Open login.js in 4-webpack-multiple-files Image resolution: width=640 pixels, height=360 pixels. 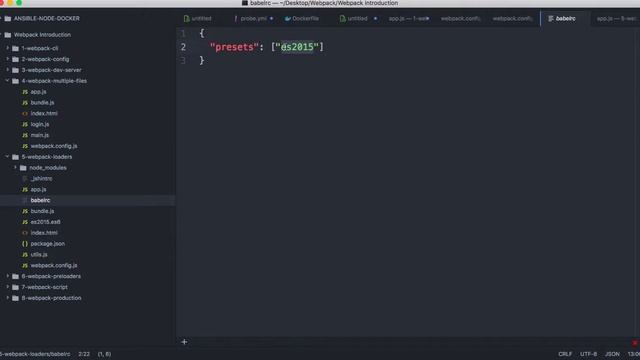click(x=40, y=124)
